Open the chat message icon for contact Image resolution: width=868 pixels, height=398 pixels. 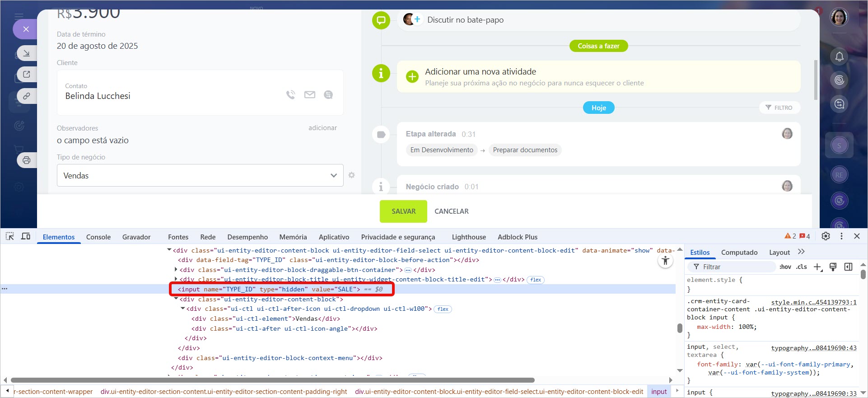tap(328, 95)
